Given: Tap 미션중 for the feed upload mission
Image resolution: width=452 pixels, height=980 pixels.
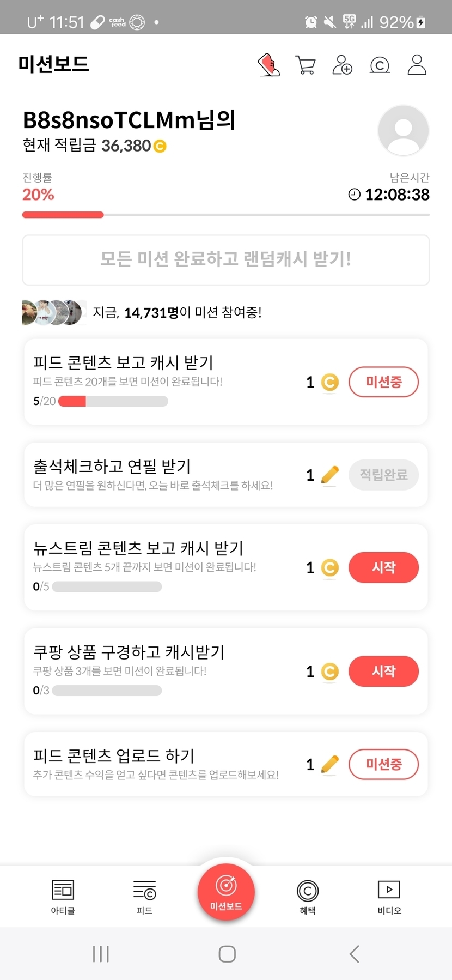Looking at the screenshot, I should point(383,764).
